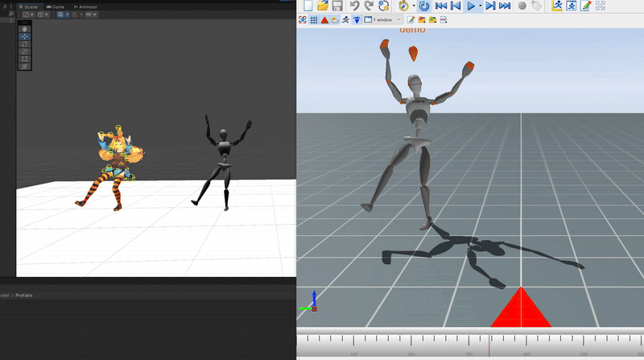Switch to the Game tab
Screen dimensions: 644x360
click(56, 6)
